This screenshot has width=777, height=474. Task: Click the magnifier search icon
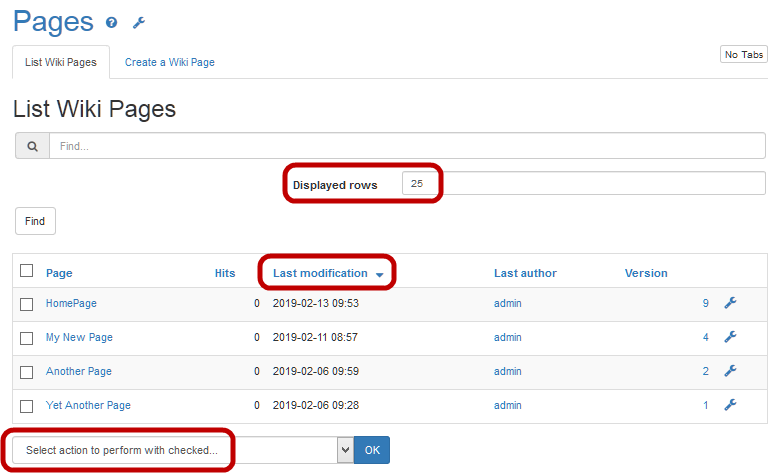tap(32, 146)
